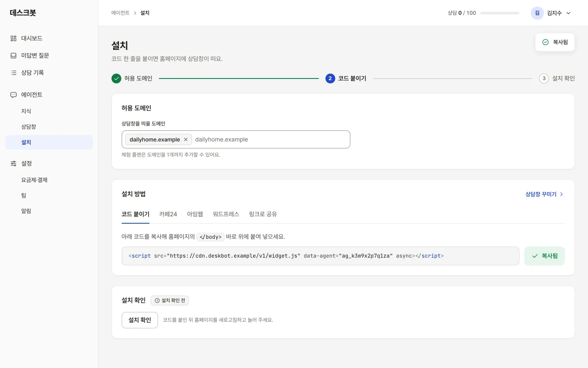Screen dimensions: 588x368
Task: Click the 에이전트 chat bubble icon
Action: click(13, 95)
